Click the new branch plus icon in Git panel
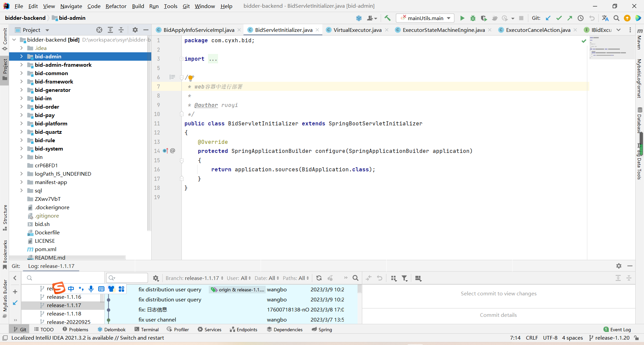 [15, 292]
